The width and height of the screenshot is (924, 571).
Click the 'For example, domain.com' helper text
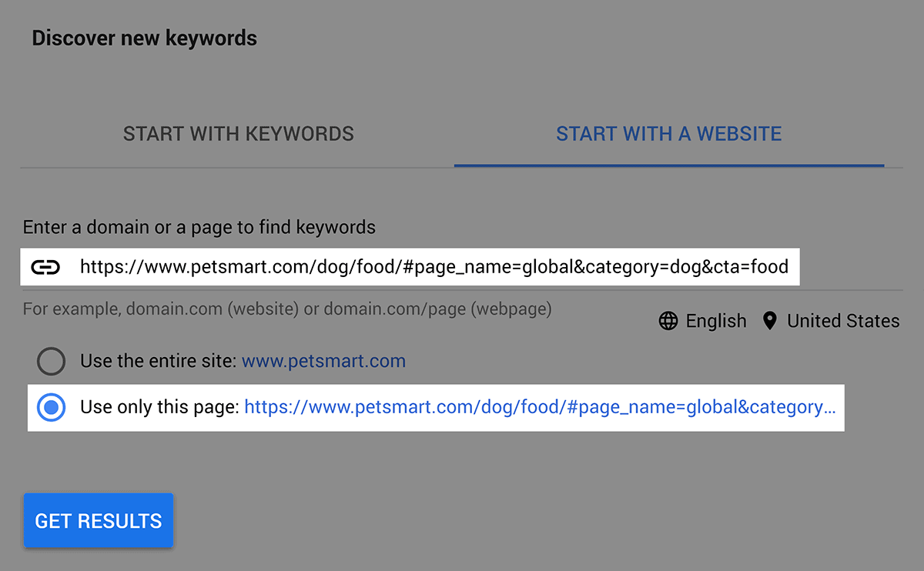[x=287, y=309]
